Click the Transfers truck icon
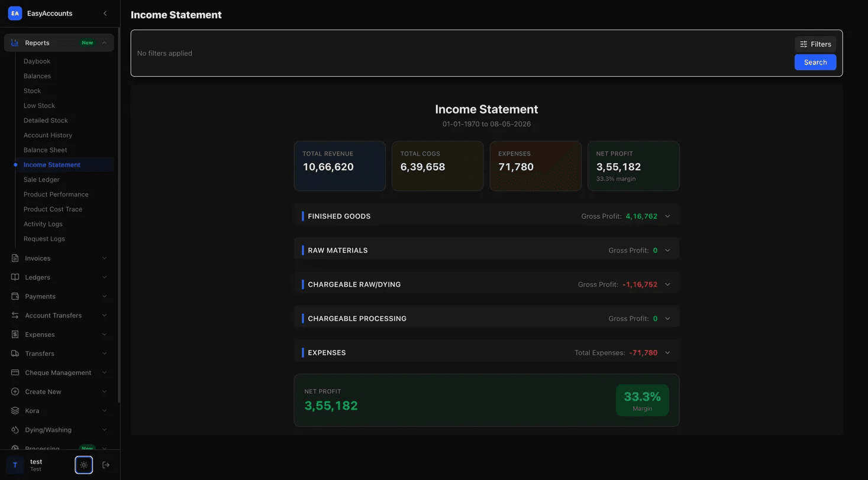868x480 pixels. [15, 353]
